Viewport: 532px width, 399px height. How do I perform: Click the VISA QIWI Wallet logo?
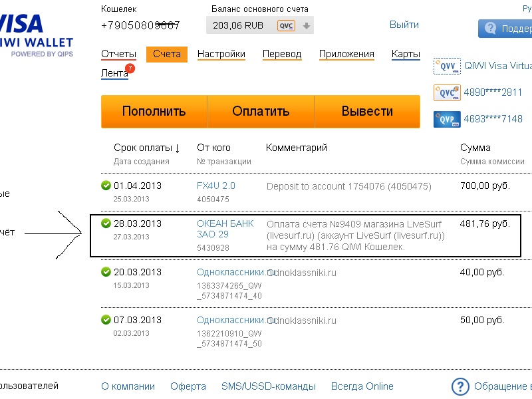coord(37,35)
